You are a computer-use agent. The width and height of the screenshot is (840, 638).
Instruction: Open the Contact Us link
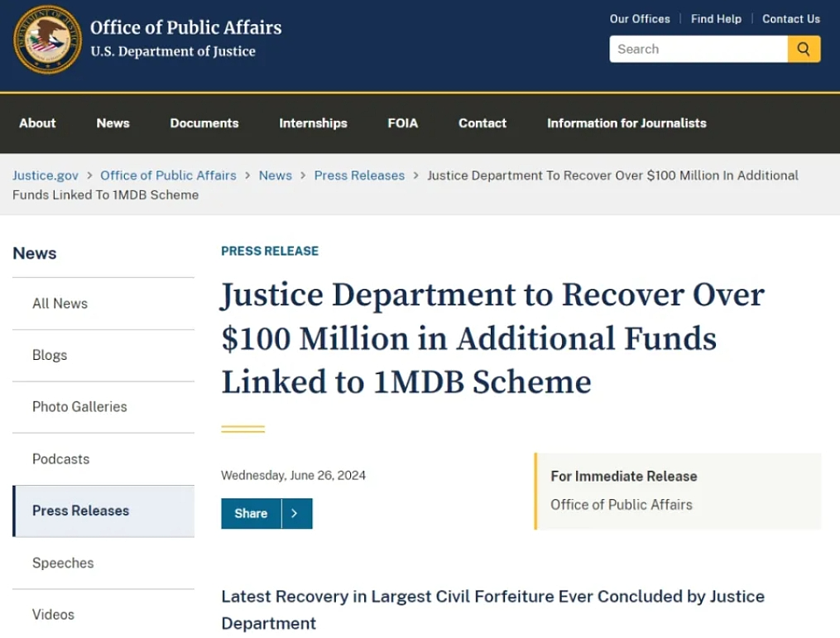(790, 19)
